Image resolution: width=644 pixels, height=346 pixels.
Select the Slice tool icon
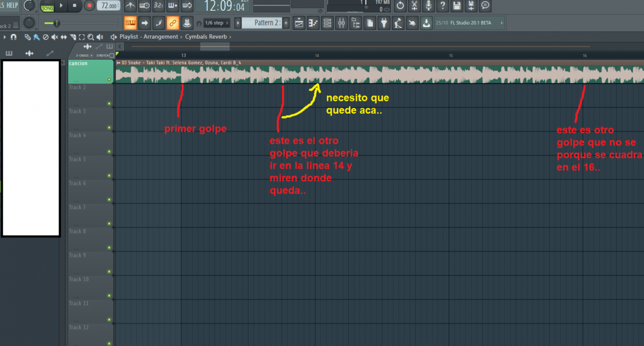(x=72, y=37)
